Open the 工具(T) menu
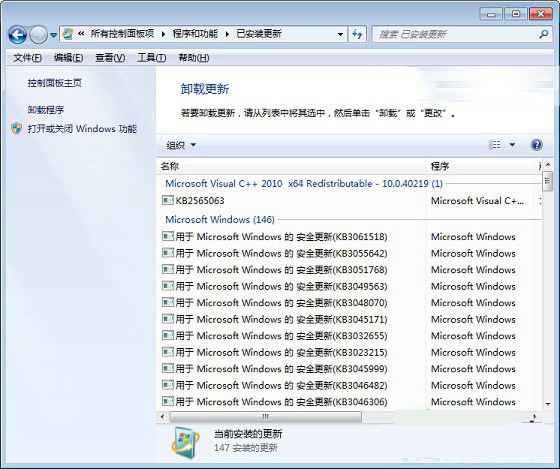The image size is (560, 469). [x=151, y=58]
